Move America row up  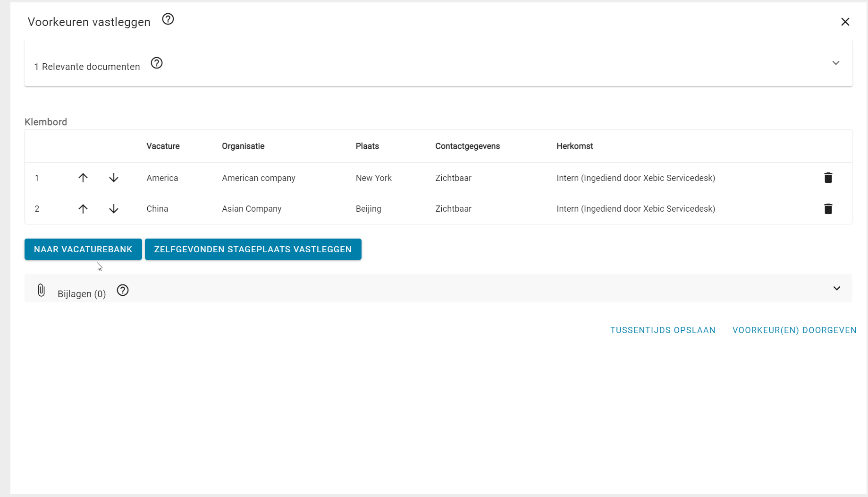tap(83, 178)
